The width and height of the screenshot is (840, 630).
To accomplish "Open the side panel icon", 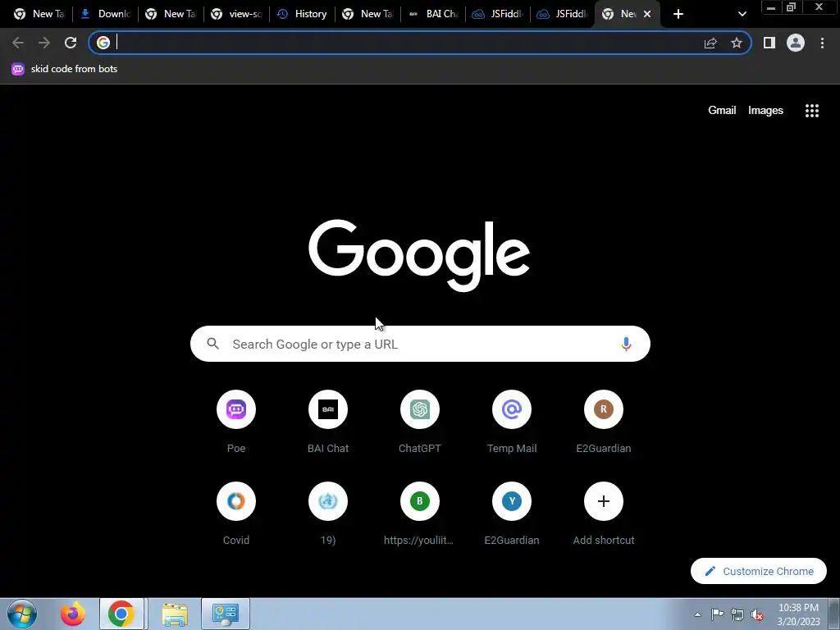I will pyautogui.click(x=769, y=43).
